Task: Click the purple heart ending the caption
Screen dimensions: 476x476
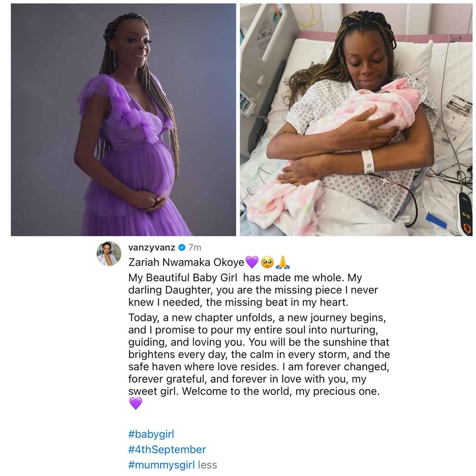Action: [135, 403]
